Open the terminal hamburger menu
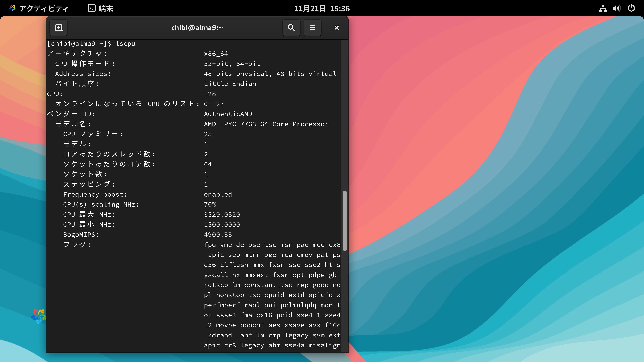 coord(312,28)
